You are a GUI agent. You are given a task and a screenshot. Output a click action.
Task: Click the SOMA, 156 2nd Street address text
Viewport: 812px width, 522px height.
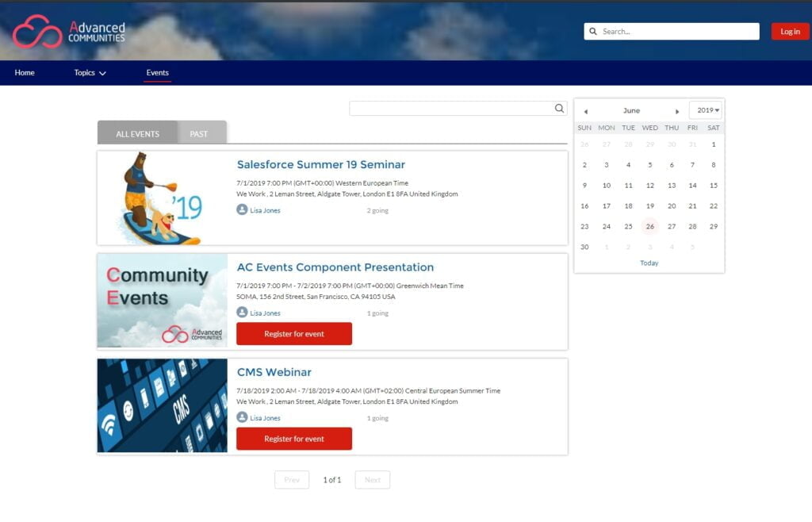coord(316,297)
